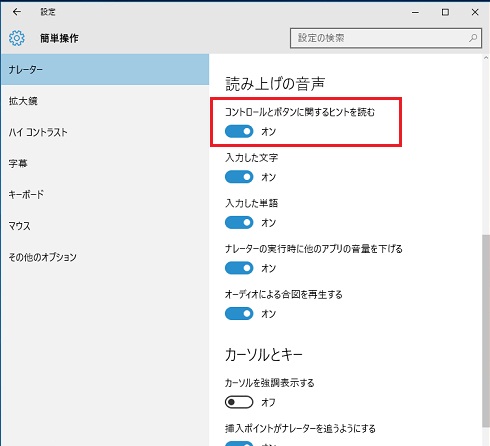Open ハイ コントラスト settings page

(x=105, y=132)
